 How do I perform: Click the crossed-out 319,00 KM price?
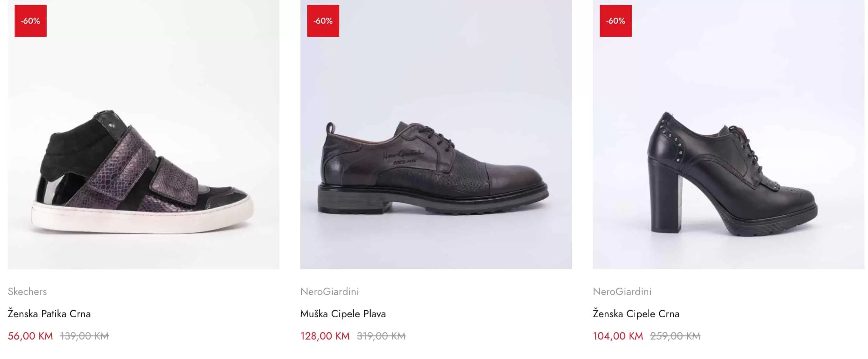pyautogui.click(x=381, y=336)
